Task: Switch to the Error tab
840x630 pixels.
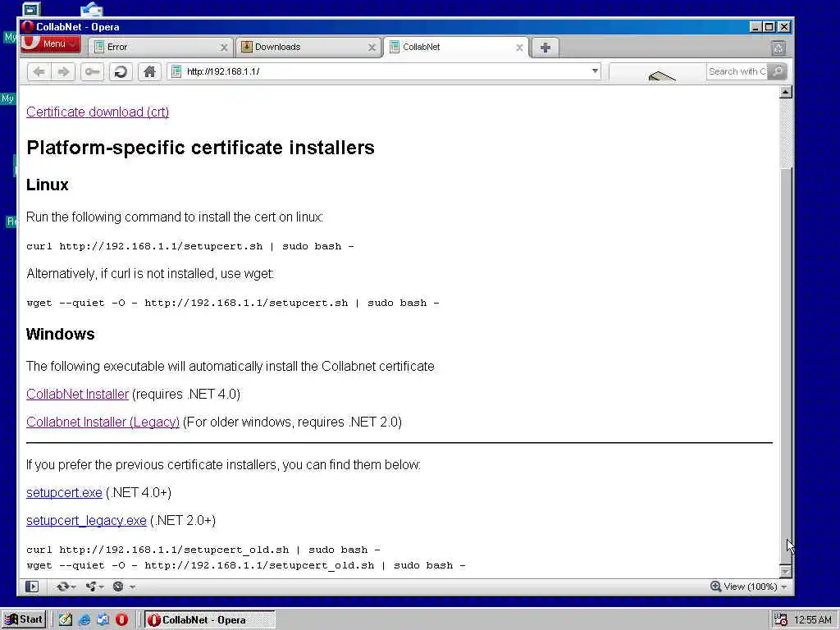Action: pyautogui.click(x=161, y=47)
